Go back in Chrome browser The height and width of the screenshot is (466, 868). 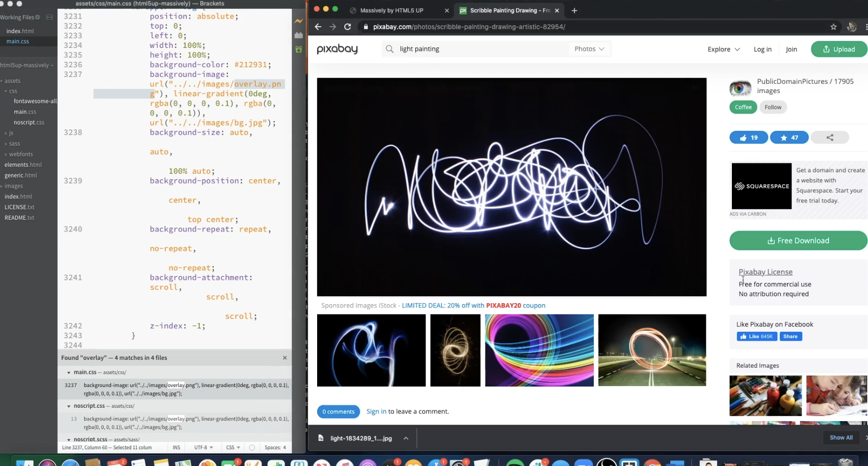point(318,27)
